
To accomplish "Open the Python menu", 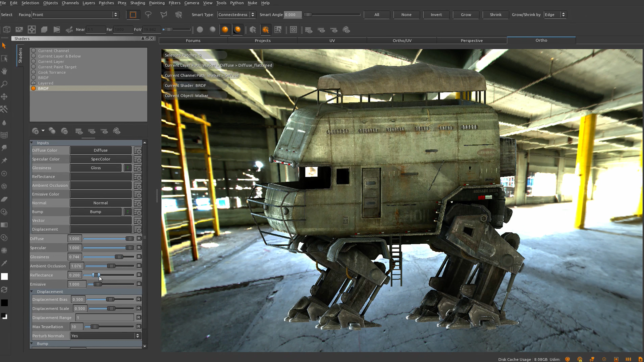I will (x=237, y=3).
